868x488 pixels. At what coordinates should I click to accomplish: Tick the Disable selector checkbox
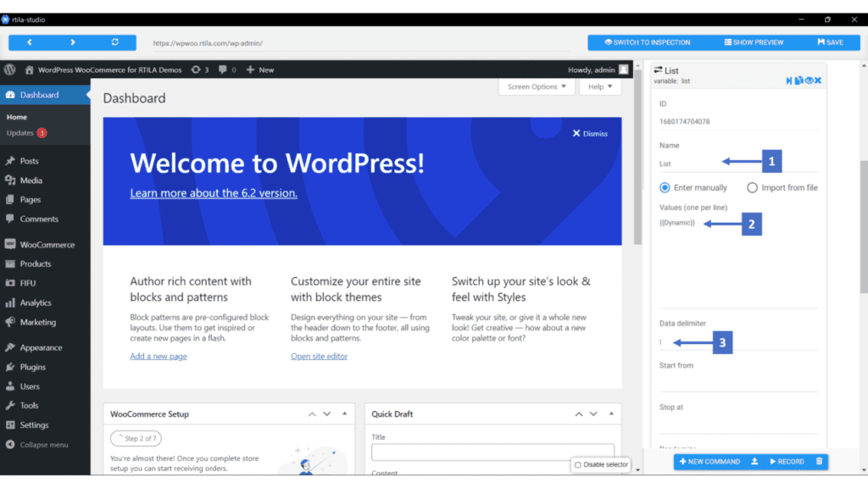coord(578,465)
